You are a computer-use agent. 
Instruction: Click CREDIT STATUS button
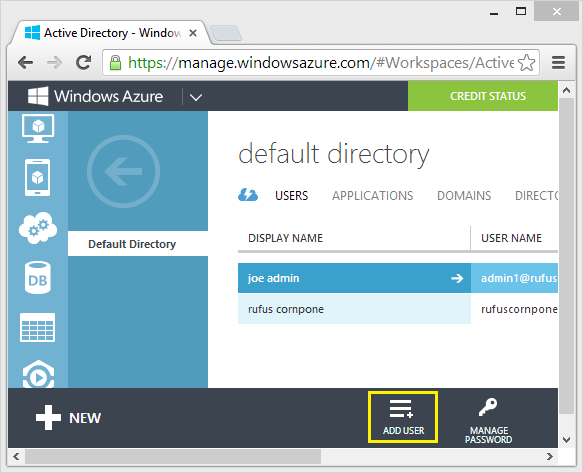click(483, 96)
